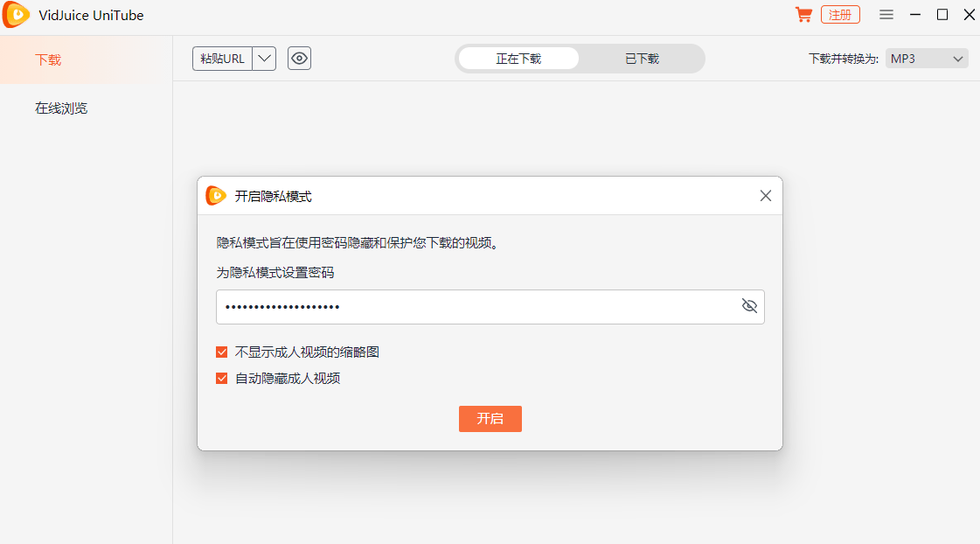Viewport: 980px width, 544px height.
Task: Click the shopping cart icon
Action: click(x=803, y=15)
